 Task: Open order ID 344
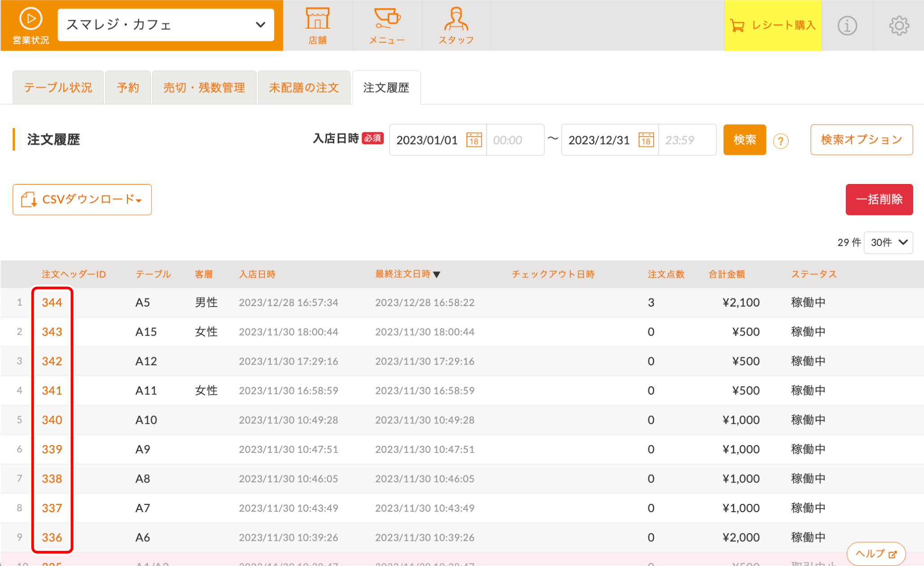(52, 303)
